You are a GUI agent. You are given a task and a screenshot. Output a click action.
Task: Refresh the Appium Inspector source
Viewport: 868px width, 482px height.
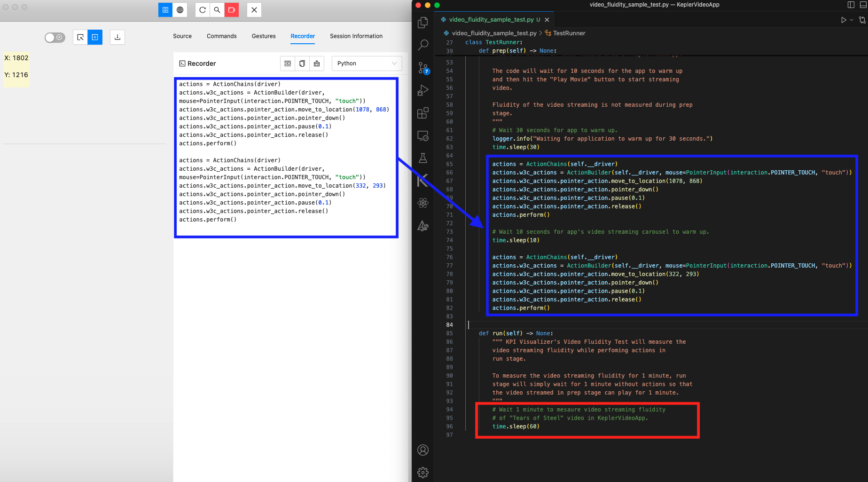[x=203, y=10]
